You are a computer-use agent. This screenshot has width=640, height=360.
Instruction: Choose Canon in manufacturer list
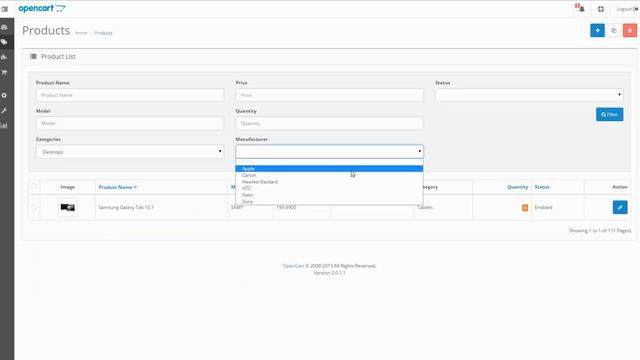[x=329, y=175]
